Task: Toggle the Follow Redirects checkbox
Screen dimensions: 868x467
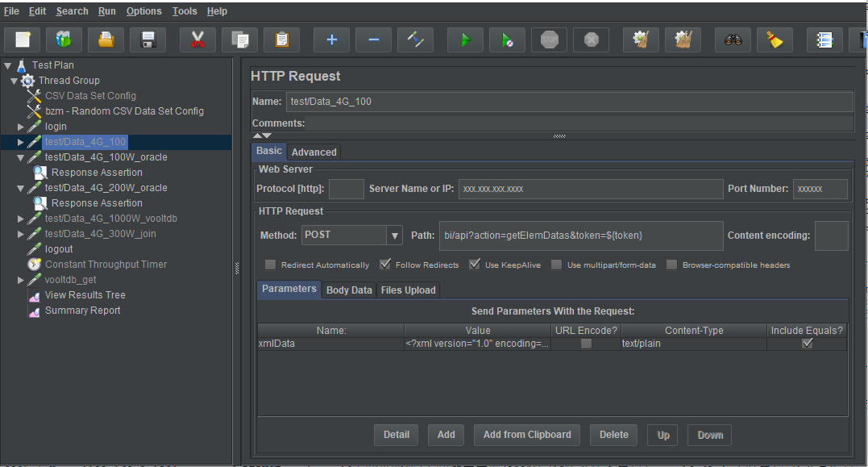Action: click(x=385, y=265)
